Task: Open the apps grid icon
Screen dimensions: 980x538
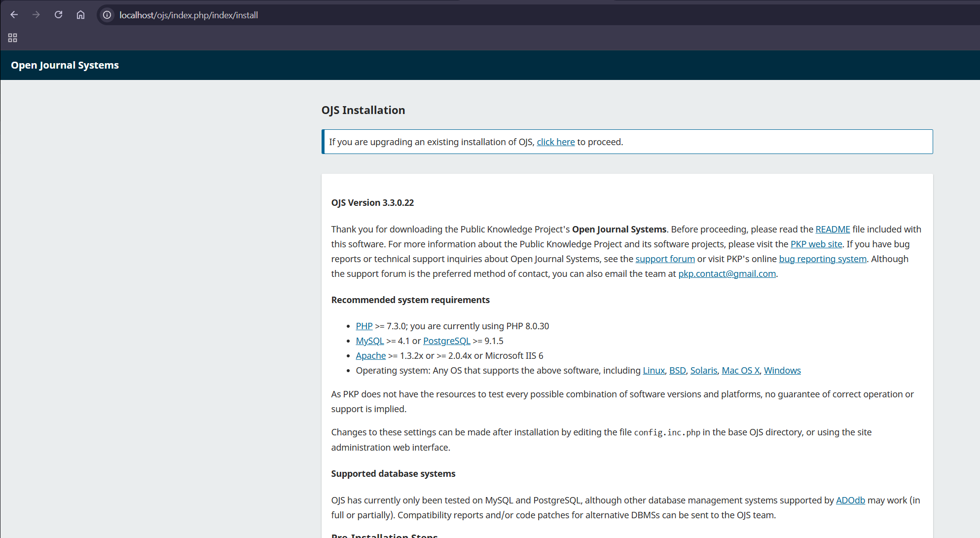Action: click(x=13, y=38)
